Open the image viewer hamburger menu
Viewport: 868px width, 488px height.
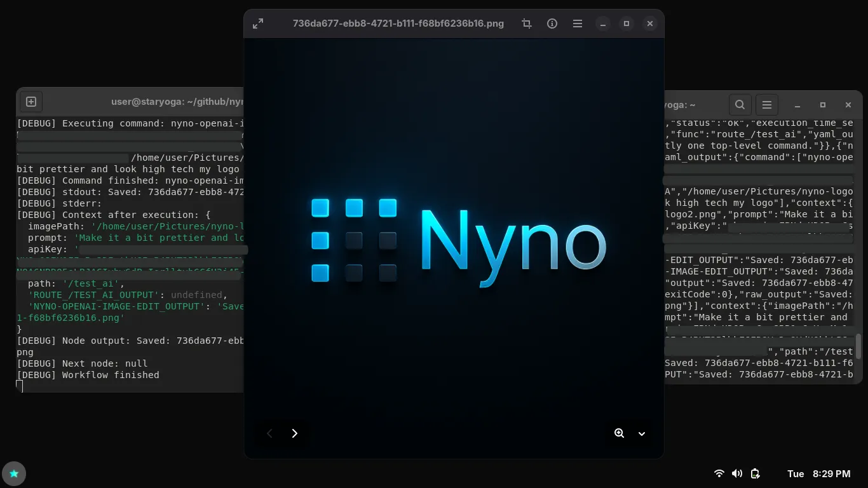[577, 24]
